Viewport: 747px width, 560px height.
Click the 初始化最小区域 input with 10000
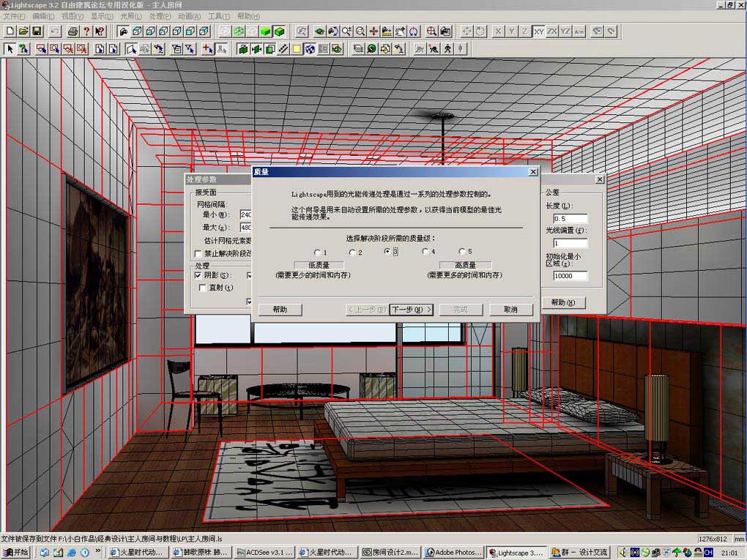pos(571,276)
